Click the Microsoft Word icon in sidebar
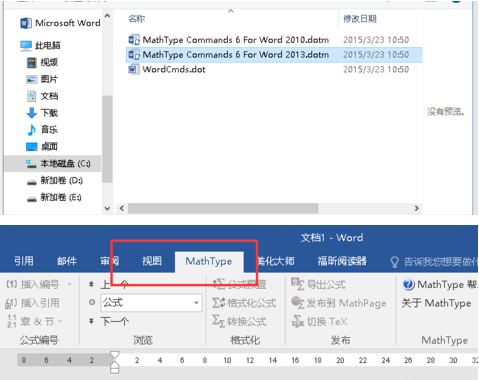This screenshot has width=479, height=380. click(x=26, y=23)
